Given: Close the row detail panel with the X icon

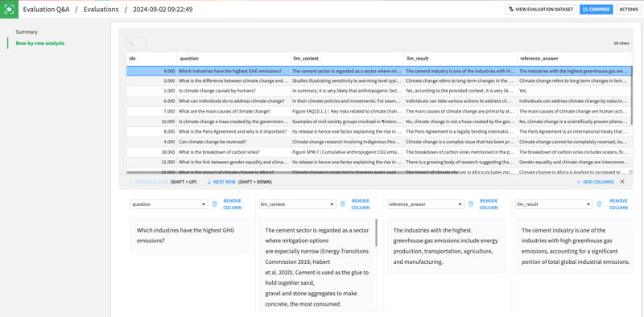Looking at the screenshot, I should pos(622,182).
